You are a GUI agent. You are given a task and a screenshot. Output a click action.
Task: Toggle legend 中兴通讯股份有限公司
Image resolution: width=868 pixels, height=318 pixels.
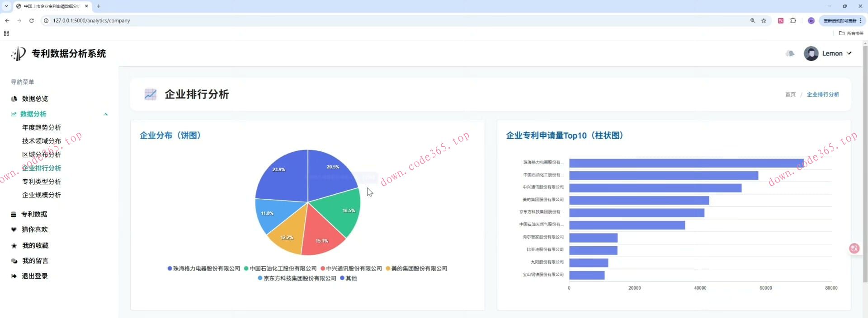[x=351, y=268]
